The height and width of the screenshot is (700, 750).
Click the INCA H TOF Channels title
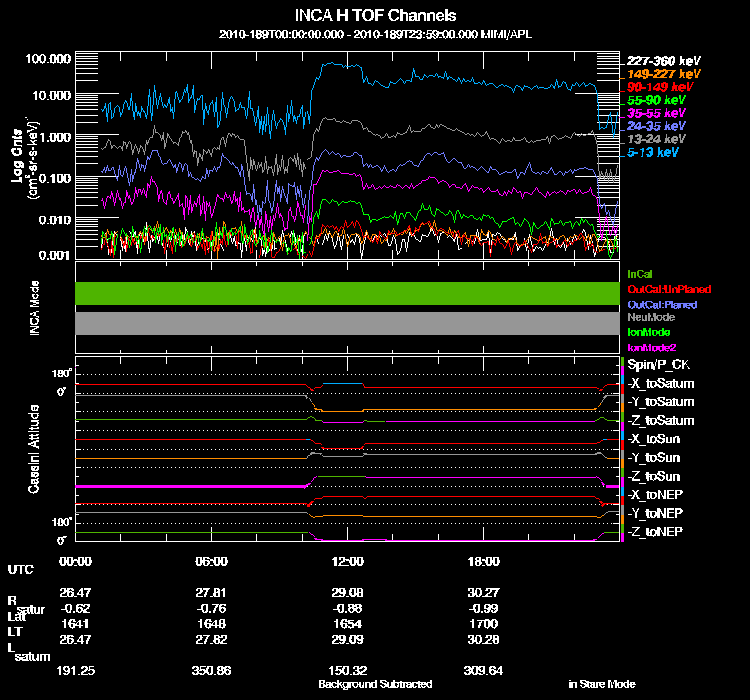point(375,15)
